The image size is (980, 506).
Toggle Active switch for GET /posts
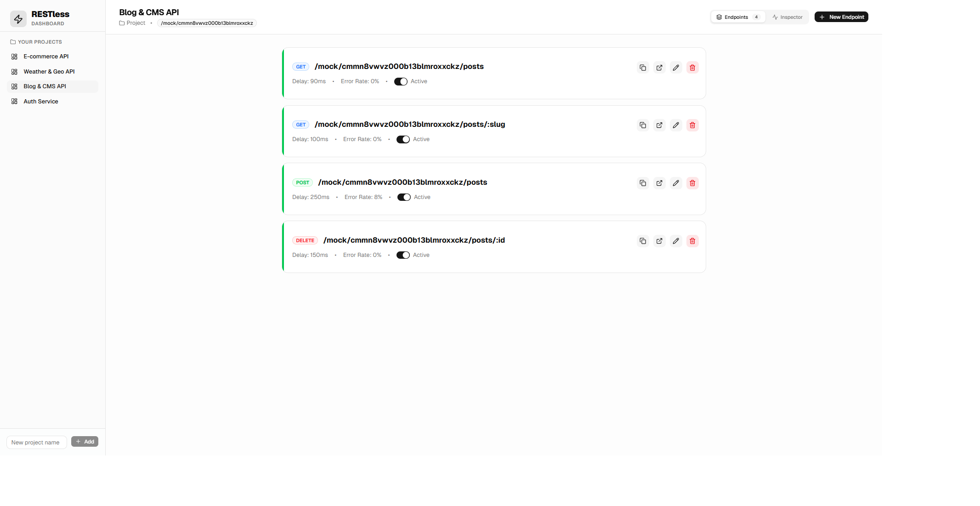tap(401, 82)
